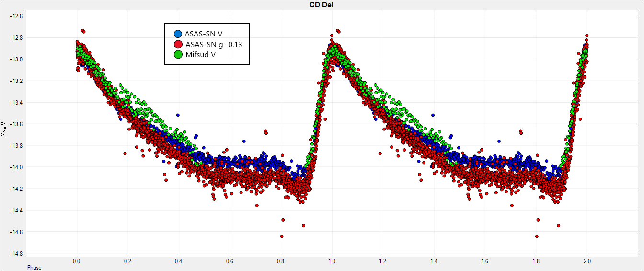Click the 0.6 phase tick label
Image resolution: width=644 pixels, height=271 pixels.
coord(230,261)
